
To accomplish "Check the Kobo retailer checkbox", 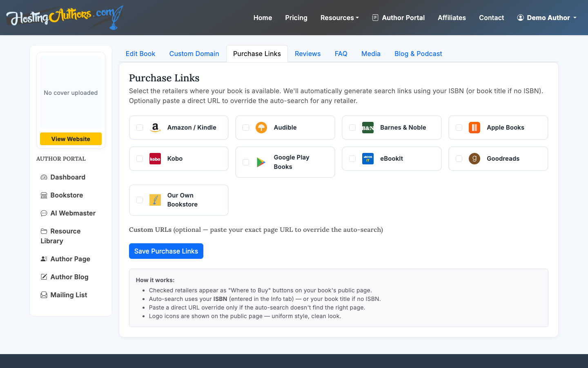I will click(140, 159).
